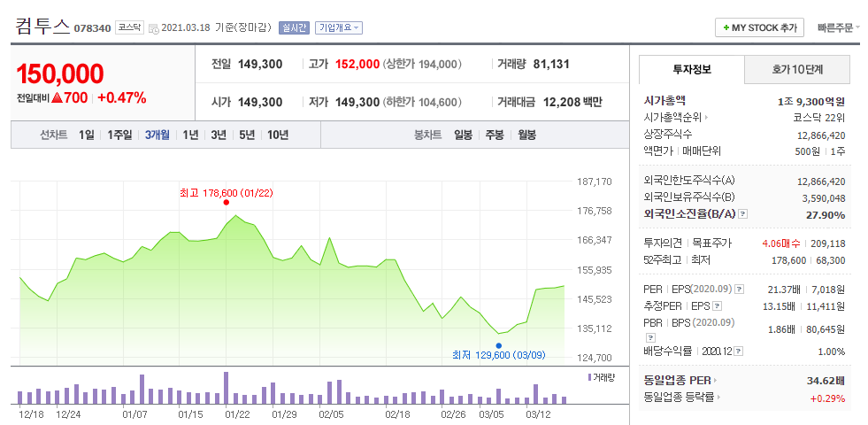Click the arrow next to 시가총액순위

coord(706,118)
